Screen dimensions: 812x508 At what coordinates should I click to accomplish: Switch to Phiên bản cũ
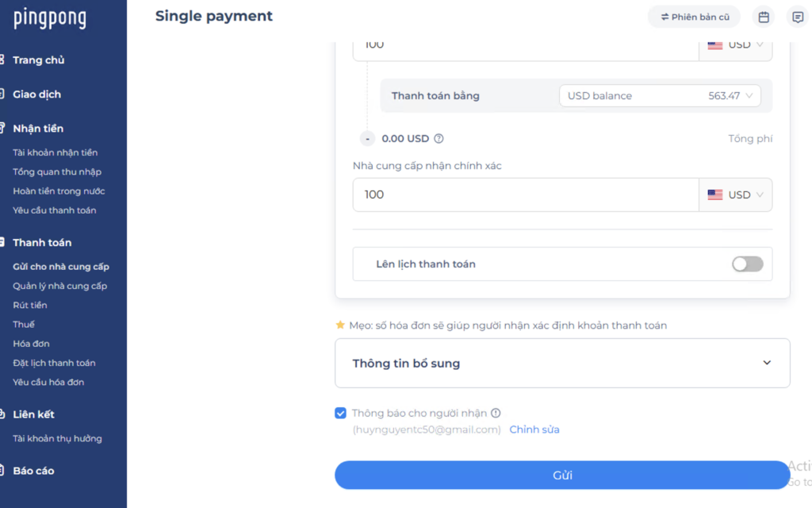click(x=694, y=17)
